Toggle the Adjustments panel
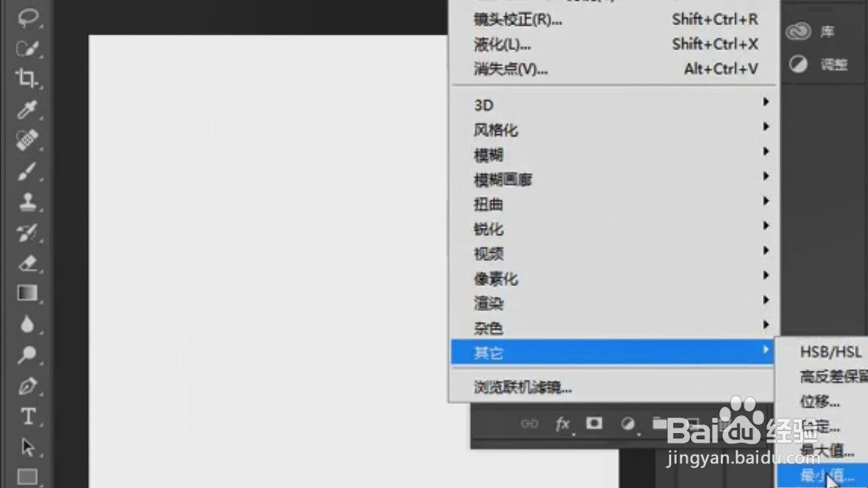Screen dimensions: 868x488 [x=799, y=64]
